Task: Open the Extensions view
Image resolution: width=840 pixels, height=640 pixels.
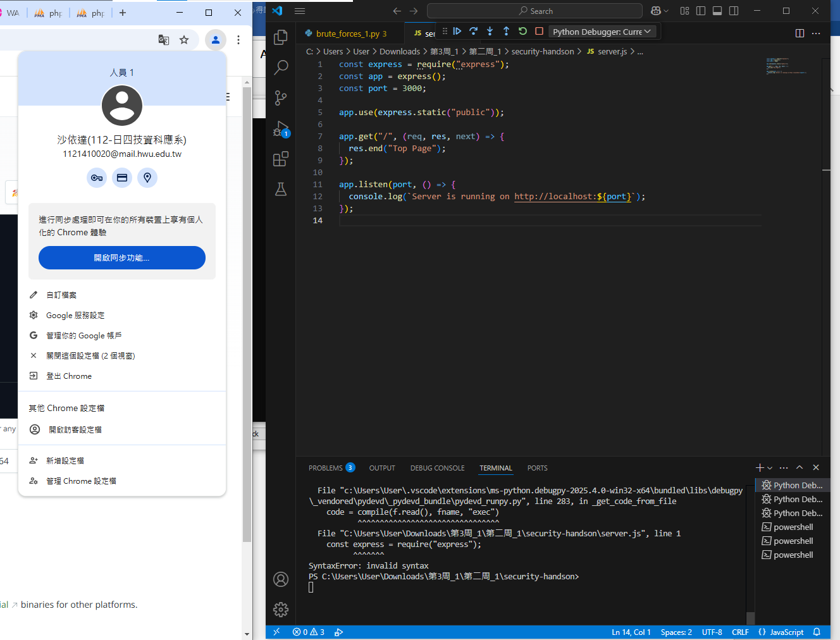Action: [x=281, y=159]
